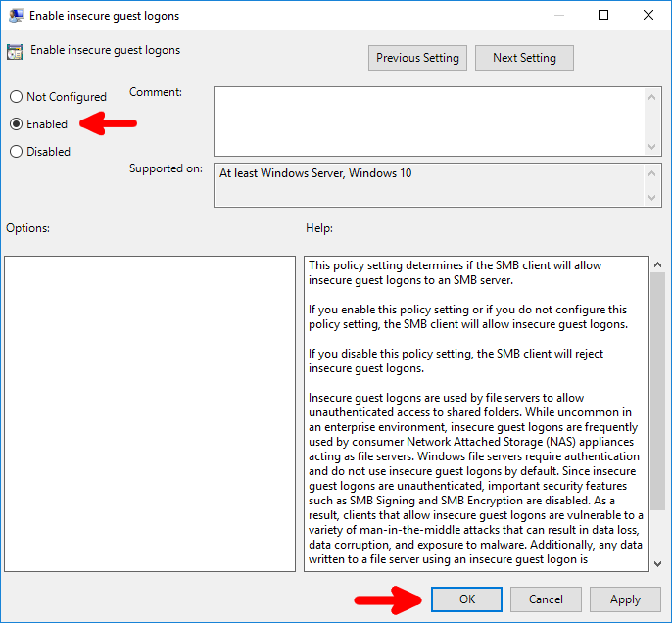Apply the policy setting
The image size is (672, 623).
[x=625, y=599]
